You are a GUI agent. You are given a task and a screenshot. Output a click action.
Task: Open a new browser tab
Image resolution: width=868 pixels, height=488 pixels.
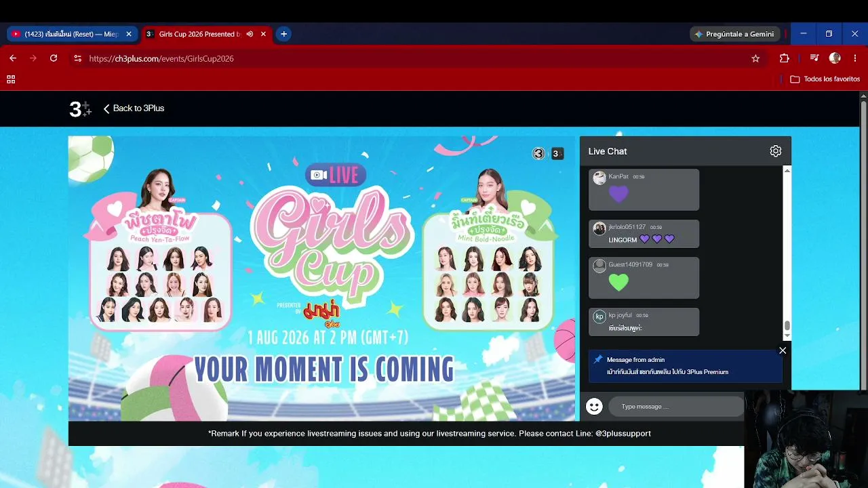(283, 34)
